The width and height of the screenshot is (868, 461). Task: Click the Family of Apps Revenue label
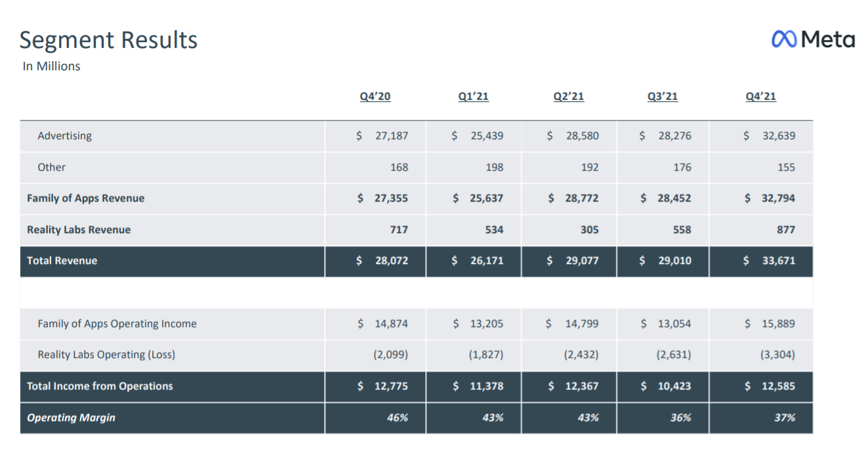coord(85,198)
